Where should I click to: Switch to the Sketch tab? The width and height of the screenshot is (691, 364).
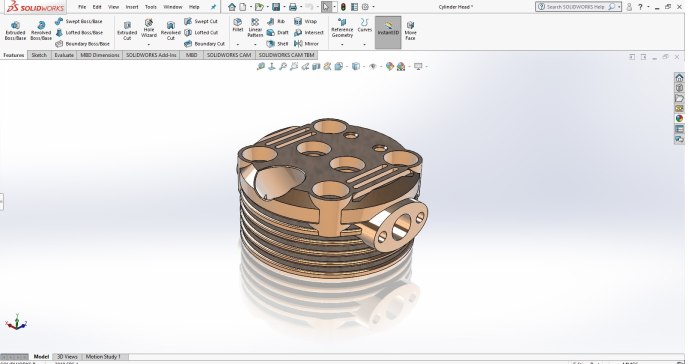tap(39, 55)
